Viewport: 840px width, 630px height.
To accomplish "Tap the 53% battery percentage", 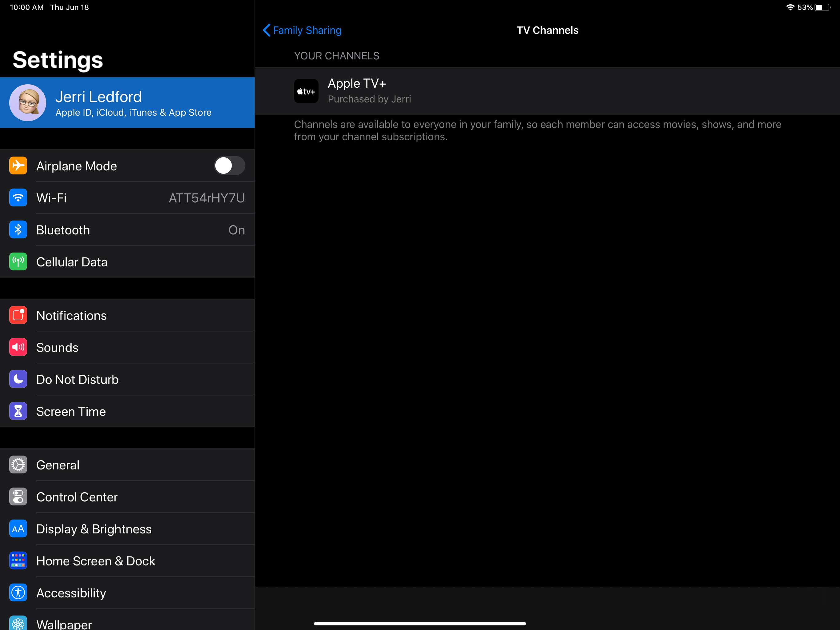I will tap(805, 7).
